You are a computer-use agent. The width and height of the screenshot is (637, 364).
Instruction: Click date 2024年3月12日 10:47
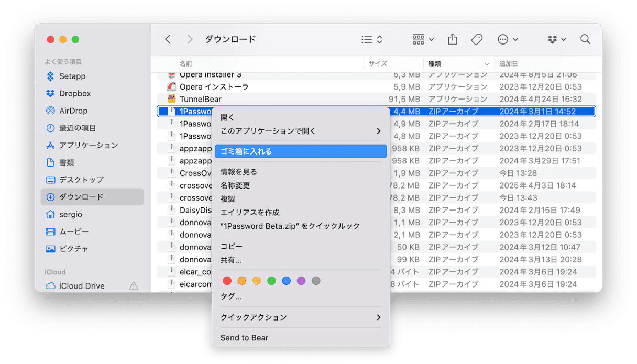coord(540,247)
